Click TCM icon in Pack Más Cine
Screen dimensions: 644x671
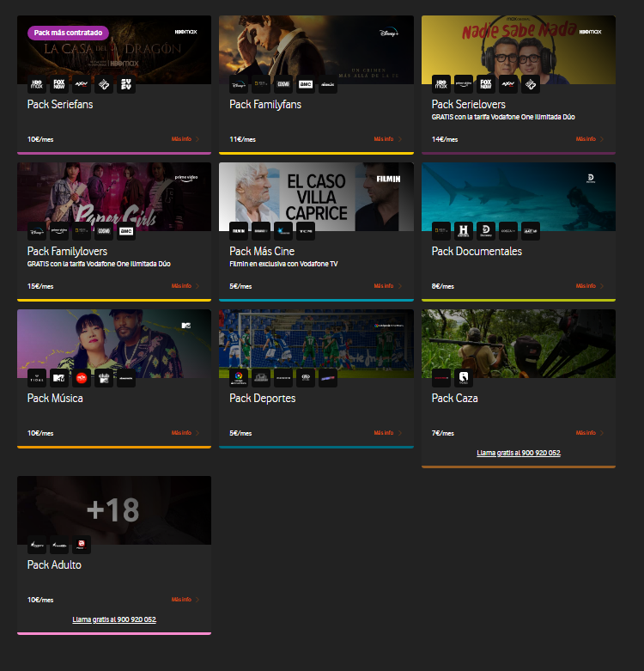click(x=306, y=231)
